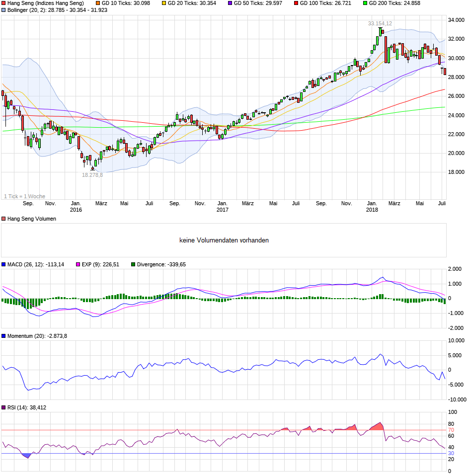Viewport: 467px width, 476px height.
Task: Click the blue '30' RSI threshold label
Action: point(451,454)
